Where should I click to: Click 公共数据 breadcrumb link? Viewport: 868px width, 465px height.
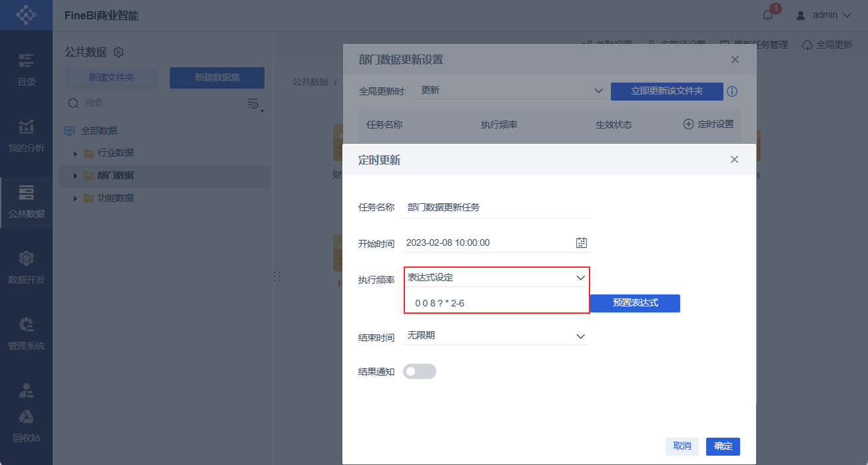(310, 81)
